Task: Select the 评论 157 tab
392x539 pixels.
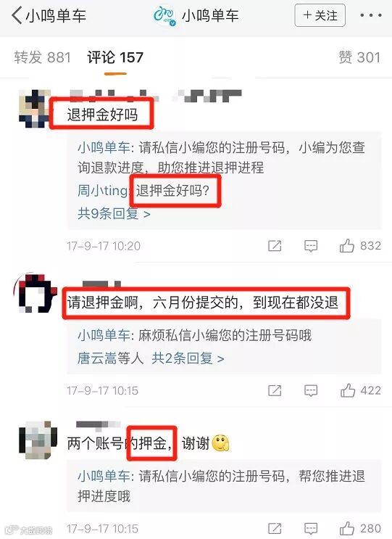Action: coord(115,57)
